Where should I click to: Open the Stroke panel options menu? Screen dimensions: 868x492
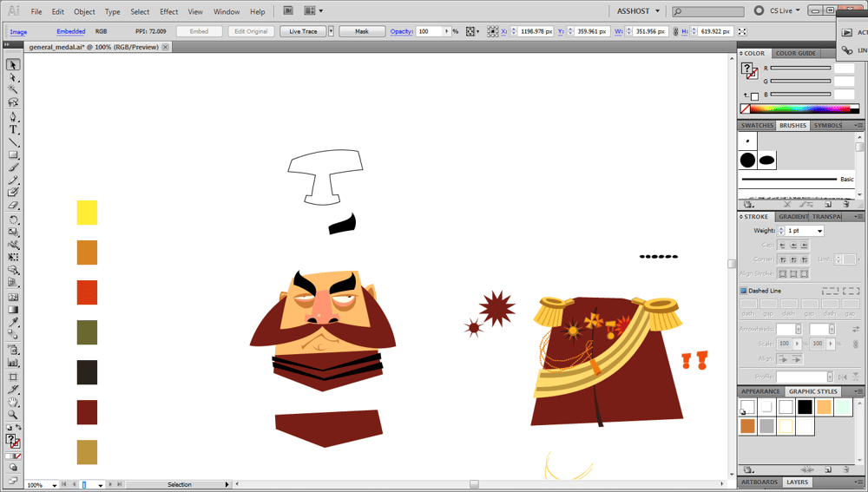click(x=858, y=216)
